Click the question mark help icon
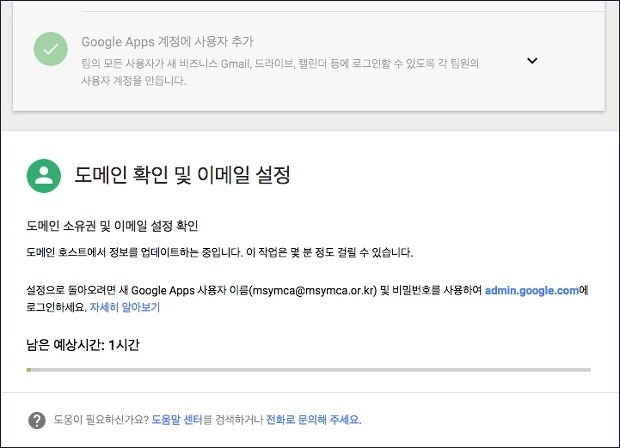Image resolution: width=620 pixels, height=448 pixels. pos(37,420)
